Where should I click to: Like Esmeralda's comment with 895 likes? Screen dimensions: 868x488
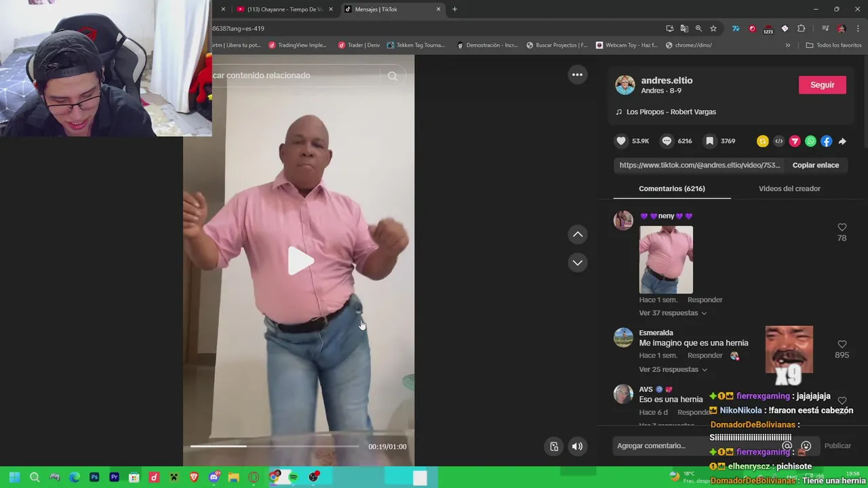(842, 344)
